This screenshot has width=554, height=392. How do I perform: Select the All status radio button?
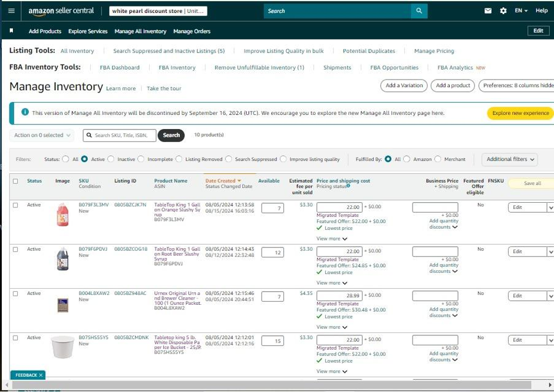coord(65,159)
